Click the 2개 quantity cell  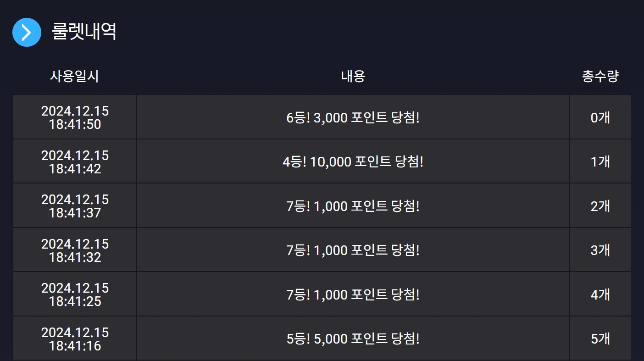600,206
